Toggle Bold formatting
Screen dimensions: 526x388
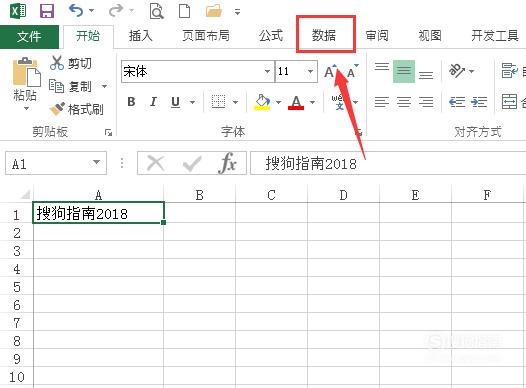[131, 102]
